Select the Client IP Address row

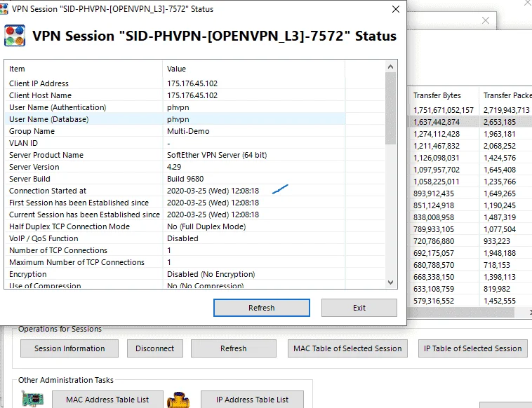175,83
